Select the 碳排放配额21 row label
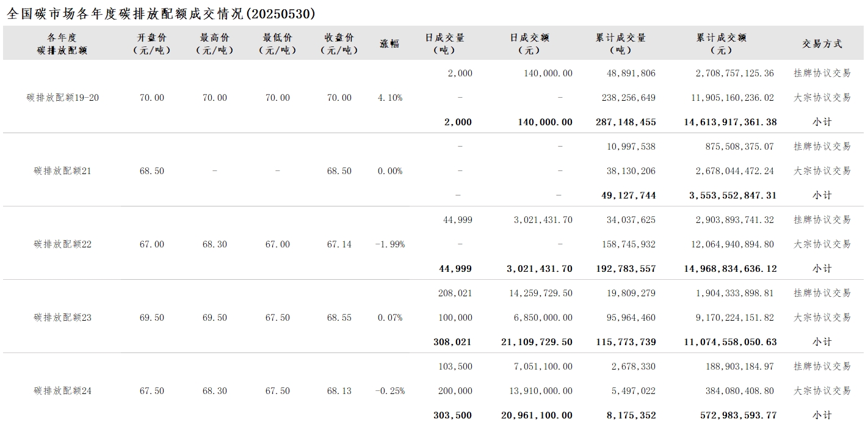The width and height of the screenshot is (868, 427). (62, 171)
